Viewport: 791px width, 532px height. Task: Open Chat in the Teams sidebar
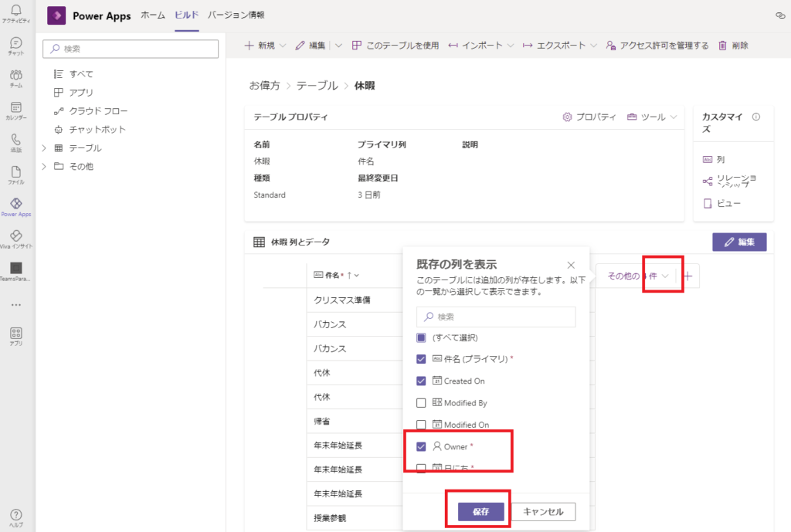[16, 46]
